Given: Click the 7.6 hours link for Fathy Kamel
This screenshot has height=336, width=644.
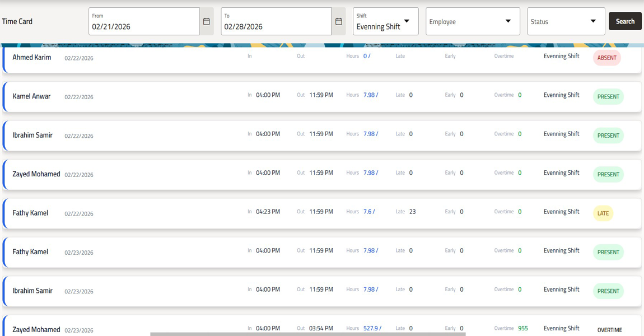Looking at the screenshot, I should (x=368, y=212).
